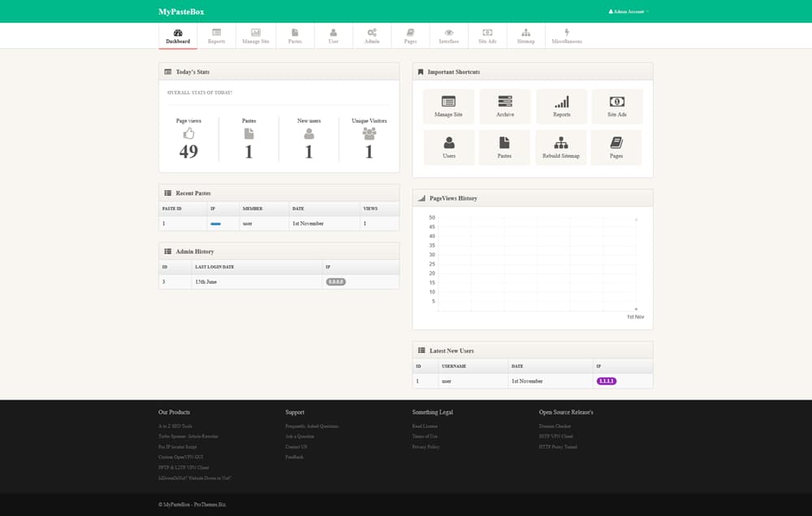Open the Miscellaneous navigation tab

click(567, 37)
